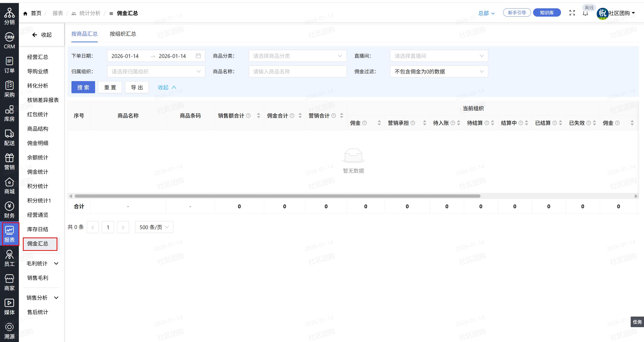The width and height of the screenshot is (644, 342).
Task: Click calendar icon in 下单日期 field
Action: tap(198, 56)
